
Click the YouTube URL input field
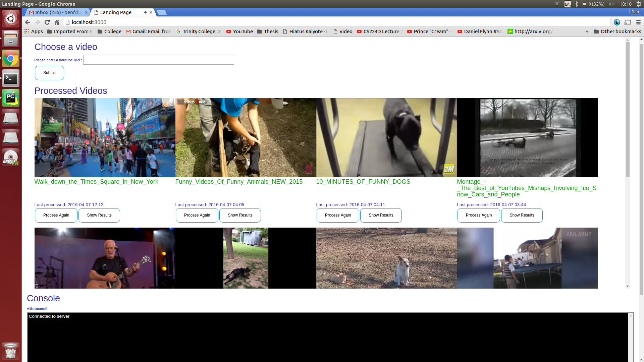(x=158, y=60)
